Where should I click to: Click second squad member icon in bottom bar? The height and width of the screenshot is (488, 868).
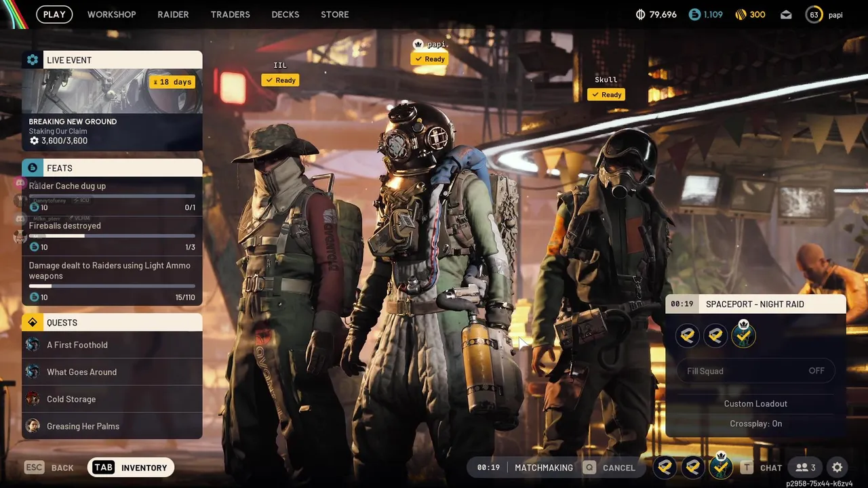click(692, 466)
